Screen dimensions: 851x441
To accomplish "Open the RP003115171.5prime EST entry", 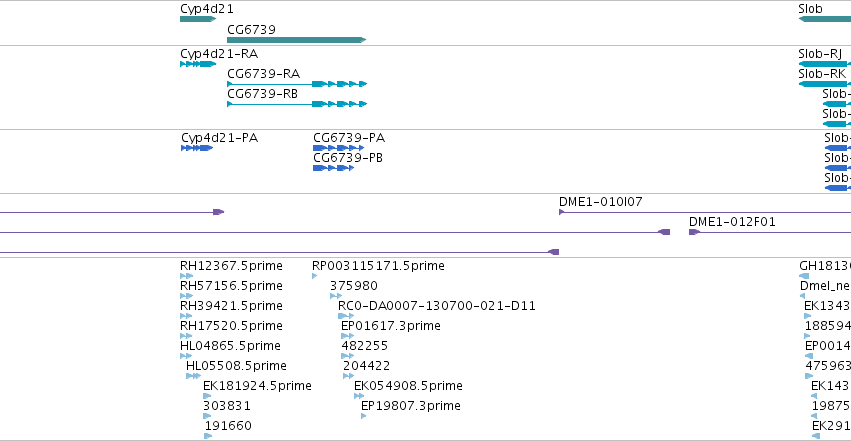I will coord(315,276).
